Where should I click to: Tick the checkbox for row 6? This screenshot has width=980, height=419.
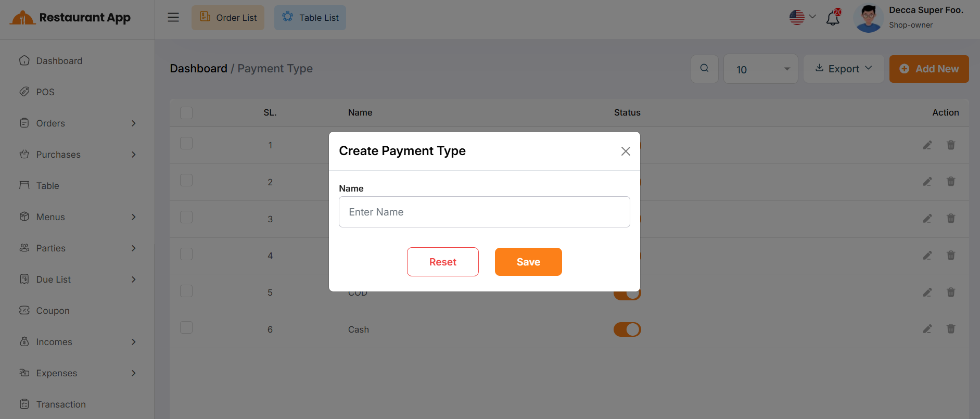(x=186, y=327)
